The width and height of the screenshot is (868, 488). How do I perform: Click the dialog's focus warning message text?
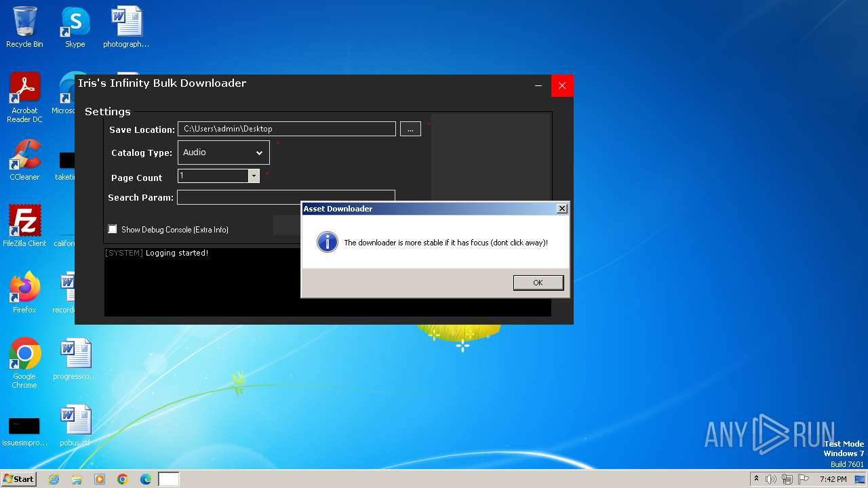(446, 243)
